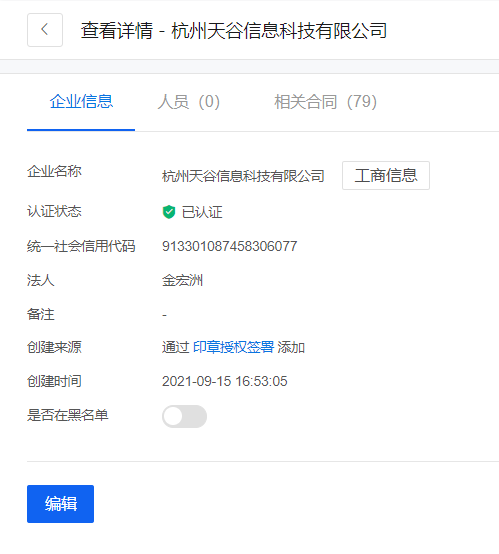Click the credit code 913301087458306077
Screen dimensions: 499x554
(230, 246)
